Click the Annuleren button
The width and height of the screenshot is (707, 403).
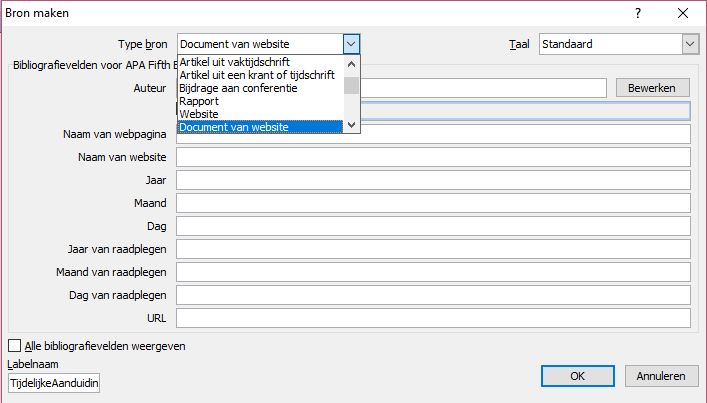pos(660,376)
